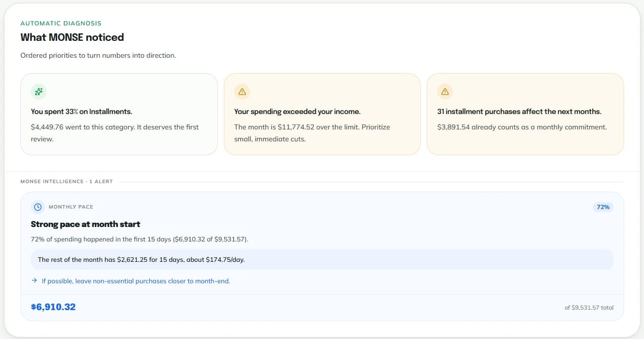Click 'Strong pace at month start' heading
This screenshot has height=339, width=644.
(x=86, y=224)
